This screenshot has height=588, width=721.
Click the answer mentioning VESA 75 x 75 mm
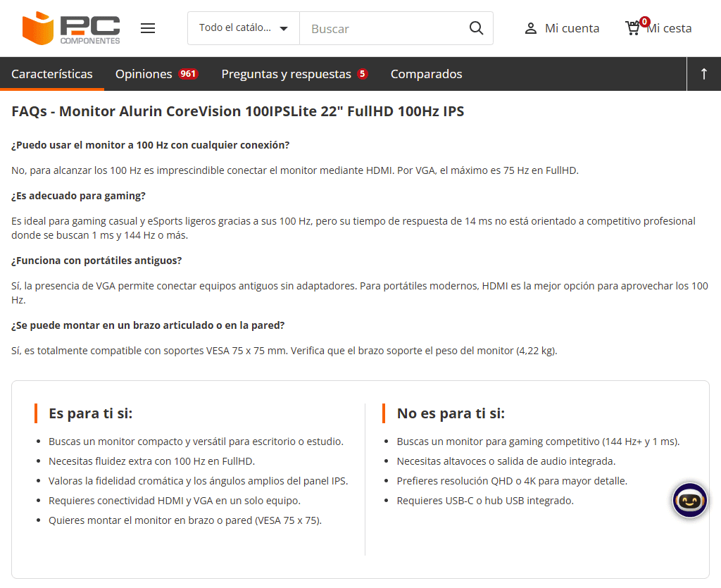(x=284, y=351)
